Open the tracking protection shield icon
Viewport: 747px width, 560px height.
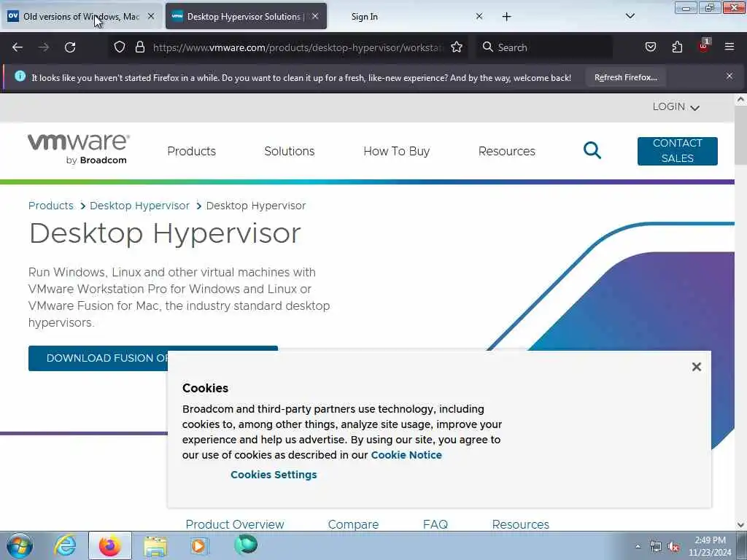tap(120, 47)
